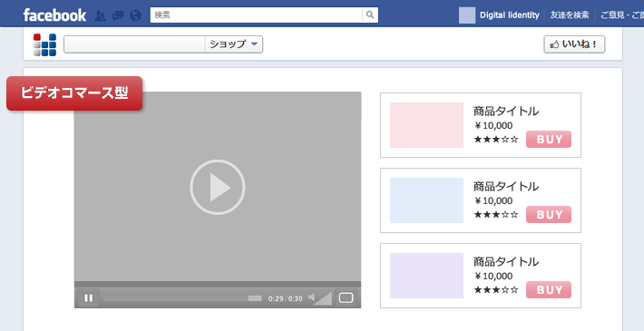The image size is (644, 331).
Task: Open 商品タイトル of pink product card
Action: (506, 112)
